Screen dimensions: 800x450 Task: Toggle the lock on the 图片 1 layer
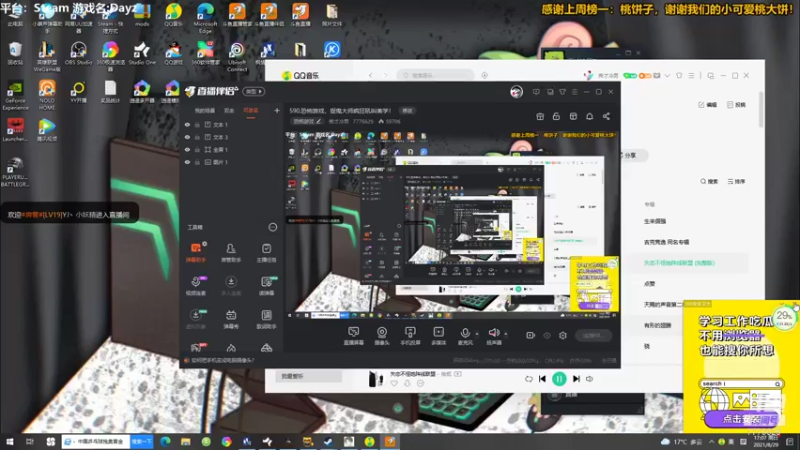click(197, 162)
